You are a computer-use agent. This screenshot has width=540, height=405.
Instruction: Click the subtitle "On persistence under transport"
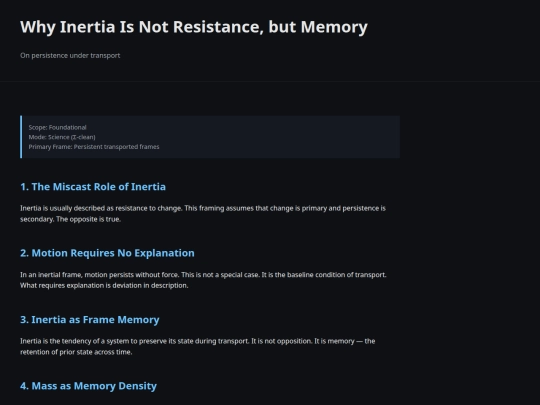(x=70, y=55)
